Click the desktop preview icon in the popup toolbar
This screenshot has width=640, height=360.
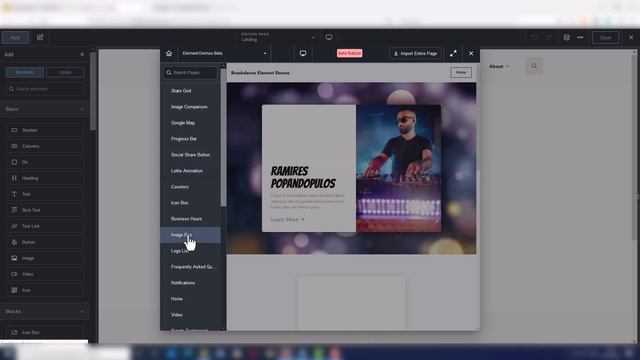pyautogui.click(x=303, y=53)
